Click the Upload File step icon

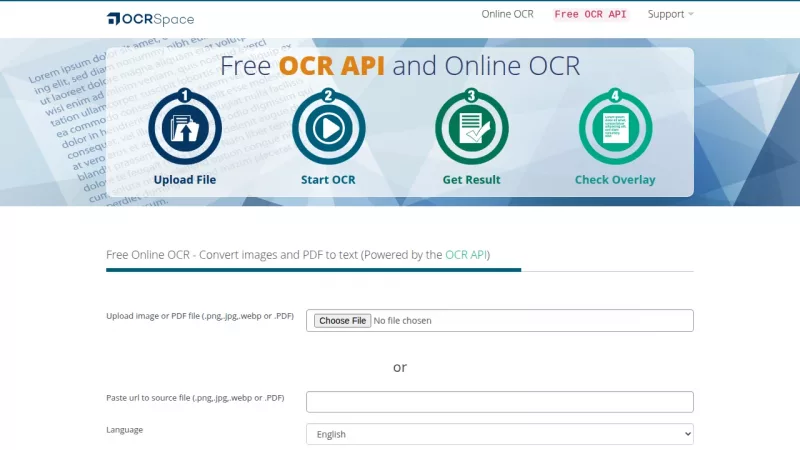(x=185, y=126)
